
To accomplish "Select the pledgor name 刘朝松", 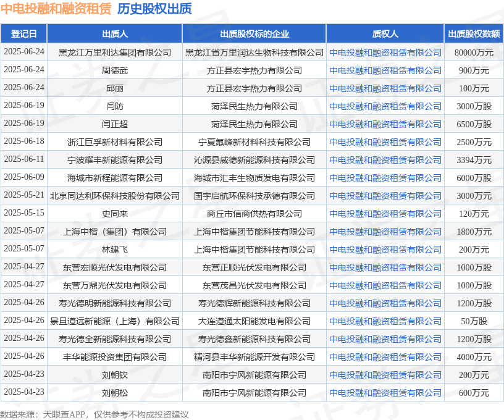I will [x=115, y=393].
